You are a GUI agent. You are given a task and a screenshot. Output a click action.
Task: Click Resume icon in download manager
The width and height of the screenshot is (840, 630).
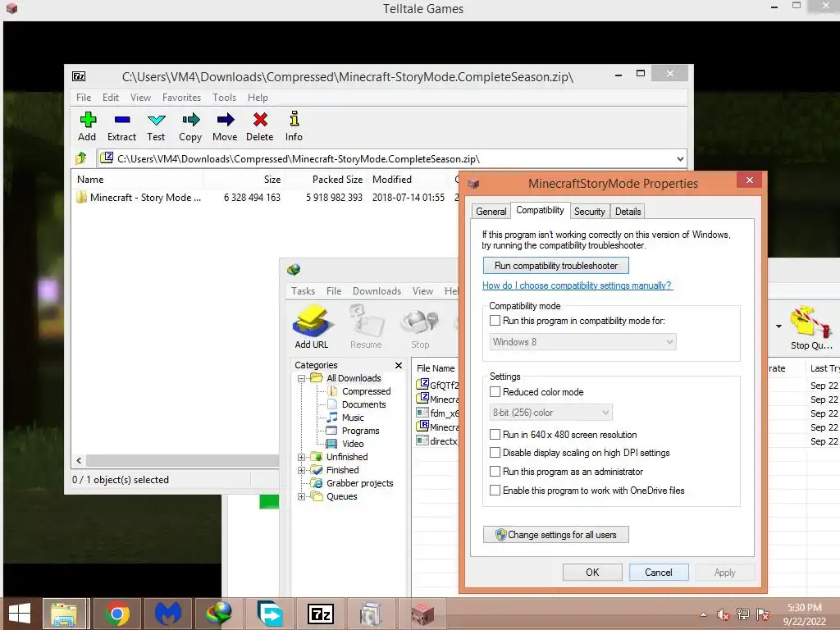[x=366, y=326]
